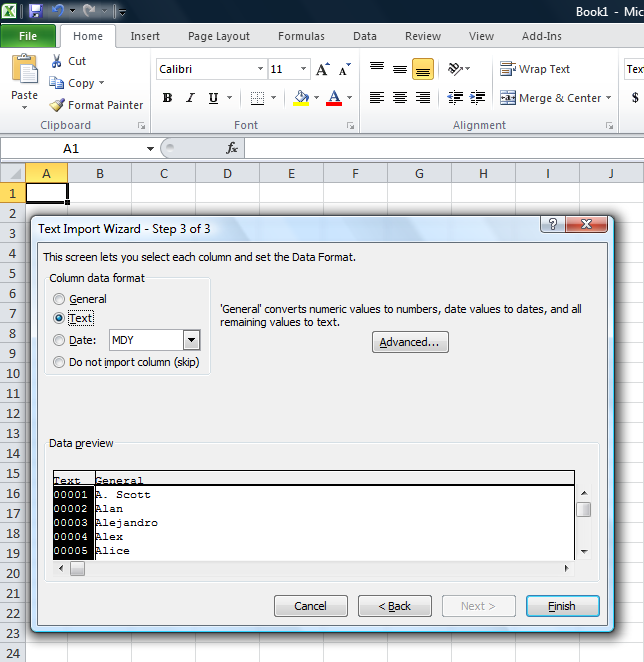Select the Date column format option

[60, 340]
